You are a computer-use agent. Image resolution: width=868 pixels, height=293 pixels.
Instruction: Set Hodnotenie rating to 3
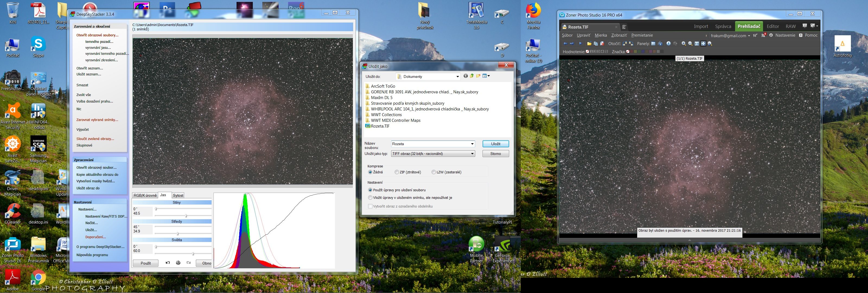click(599, 52)
